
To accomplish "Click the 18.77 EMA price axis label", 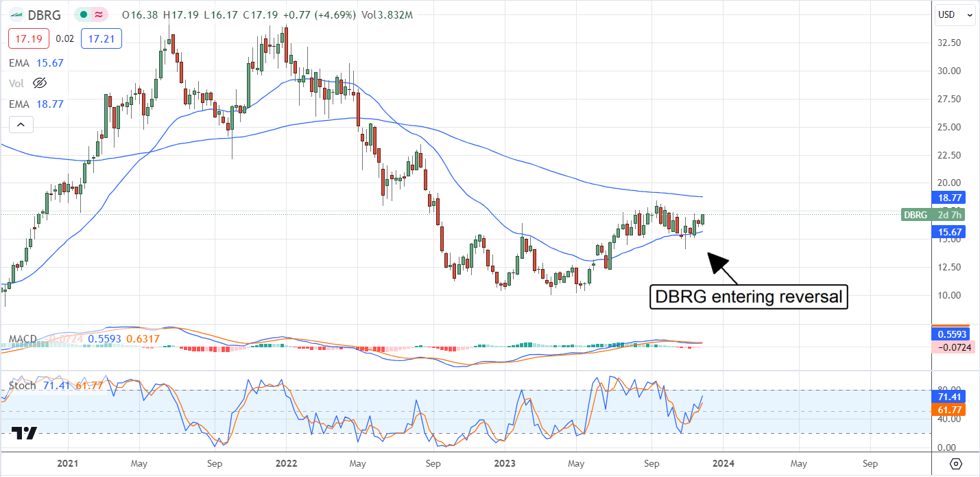I will (x=951, y=197).
